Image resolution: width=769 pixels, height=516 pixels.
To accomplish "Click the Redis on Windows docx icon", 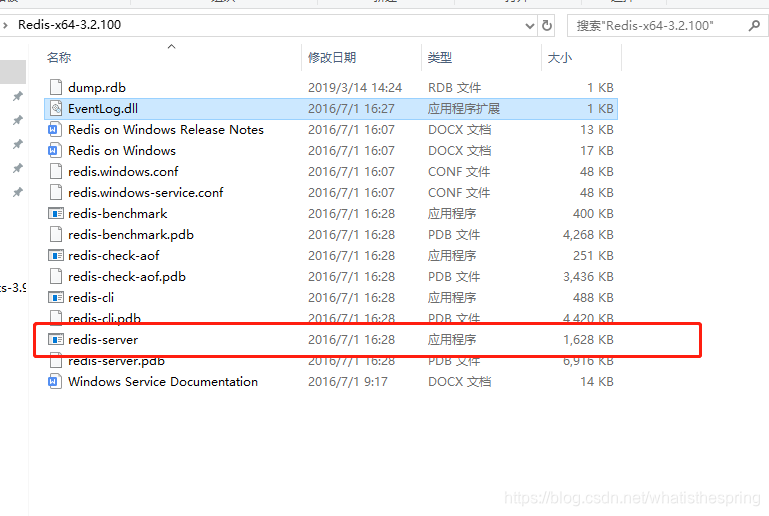I will 55,151.
